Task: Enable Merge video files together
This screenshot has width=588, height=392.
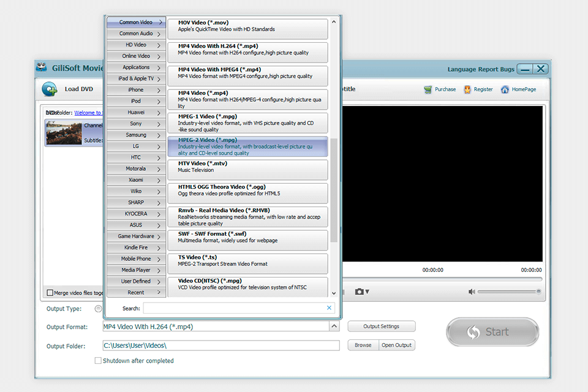Action: coord(50,293)
